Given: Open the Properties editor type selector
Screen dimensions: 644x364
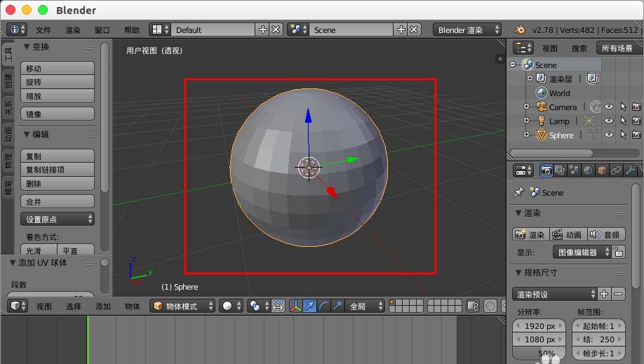Looking at the screenshot, I should tap(523, 170).
